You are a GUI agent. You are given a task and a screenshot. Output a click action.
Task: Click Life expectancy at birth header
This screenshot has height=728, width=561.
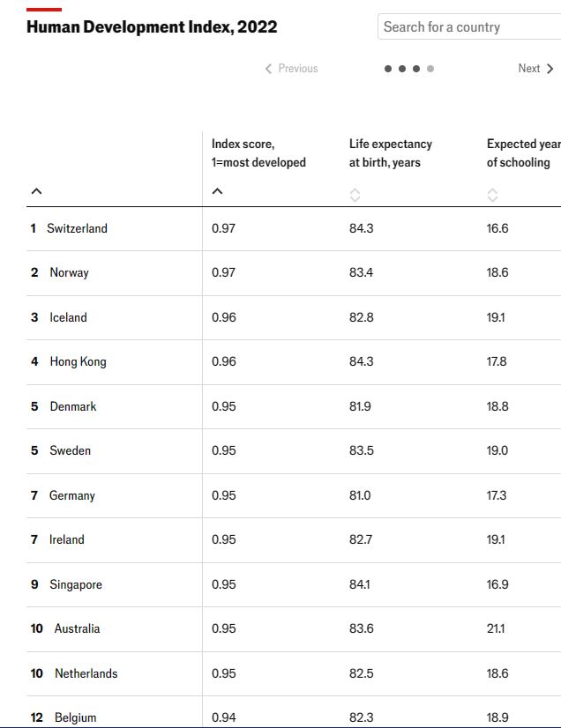[390, 153]
